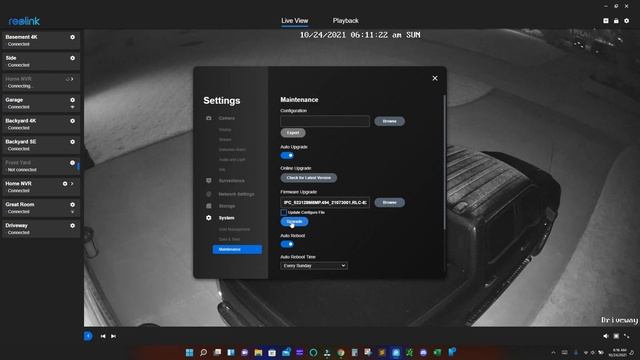Click the Reolink logo
The width and height of the screenshot is (640, 360).
24,21
